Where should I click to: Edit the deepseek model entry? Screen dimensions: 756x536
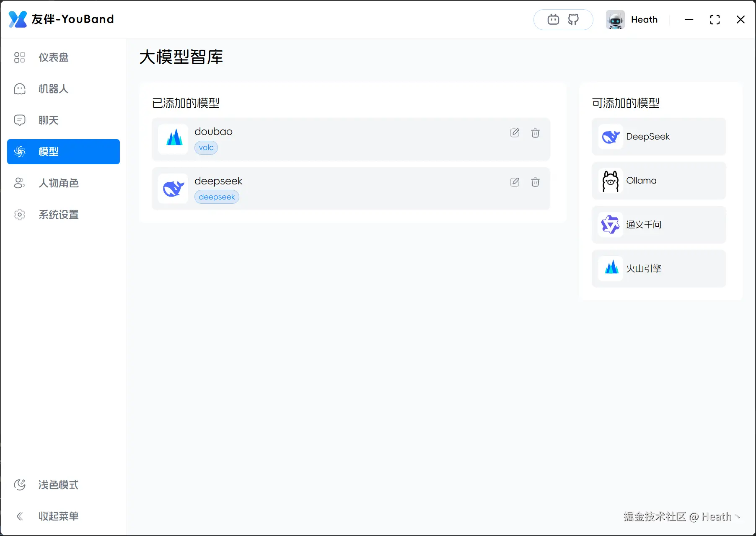pyautogui.click(x=515, y=182)
